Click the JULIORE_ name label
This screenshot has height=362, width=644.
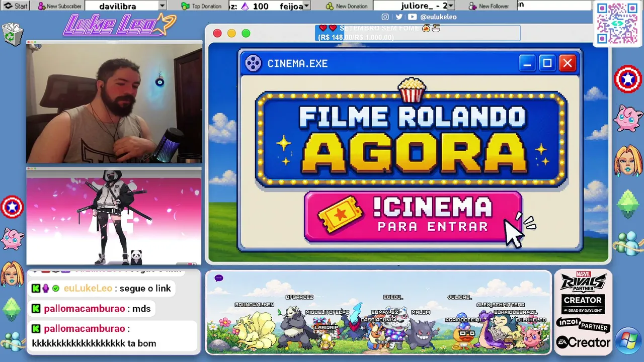tap(459, 297)
